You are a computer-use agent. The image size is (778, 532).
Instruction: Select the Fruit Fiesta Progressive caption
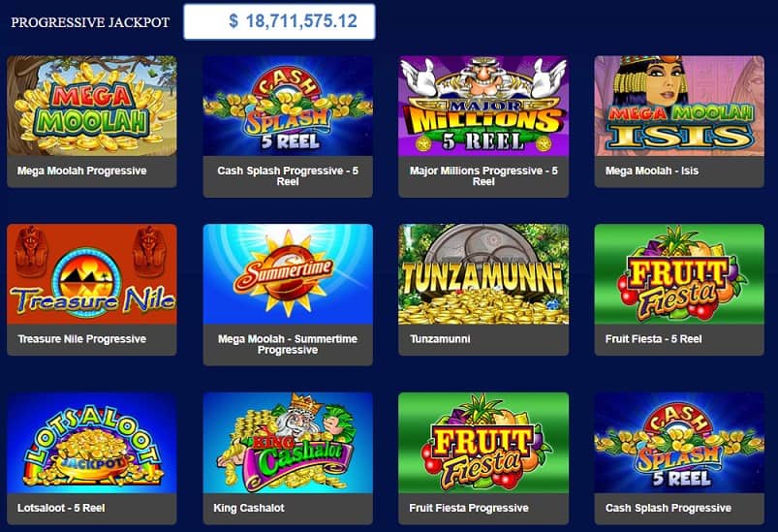coord(469,508)
